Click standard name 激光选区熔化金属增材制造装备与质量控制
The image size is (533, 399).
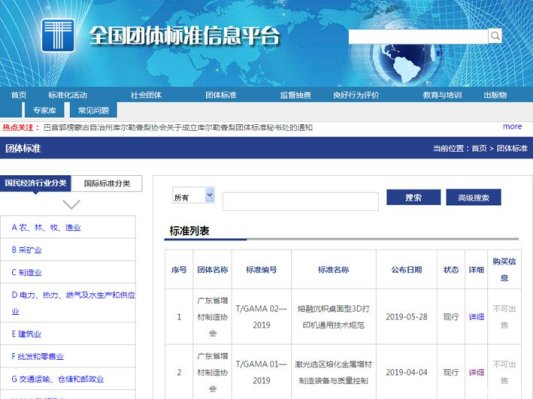[x=333, y=372]
